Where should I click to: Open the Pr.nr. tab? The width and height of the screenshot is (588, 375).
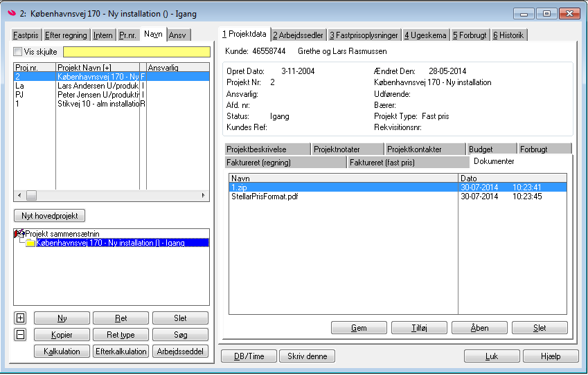(x=128, y=35)
